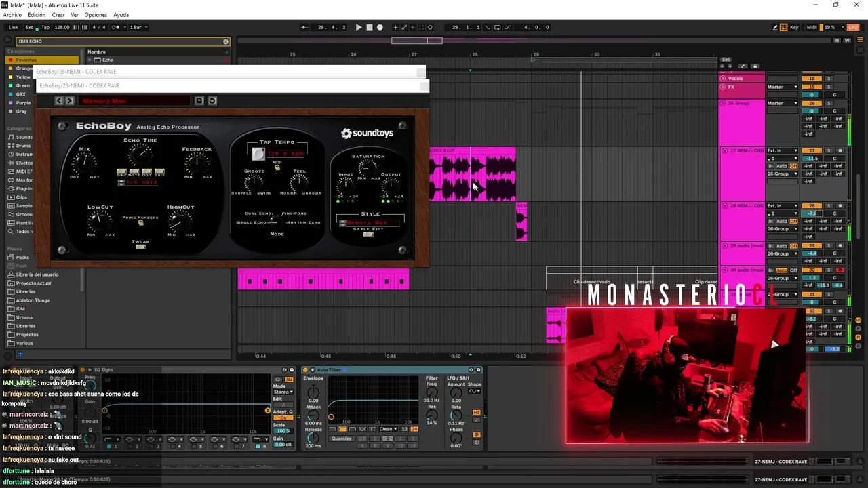The width and height of the screenshot is (868, 488).
Task: Load next EchoBoy preset with right arrow
Action: click(68, 101)
